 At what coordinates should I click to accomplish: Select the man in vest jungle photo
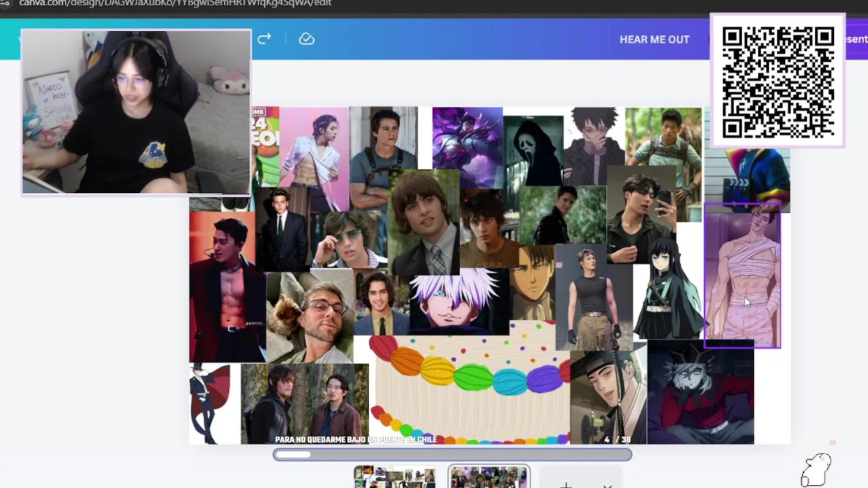point(663,144)
